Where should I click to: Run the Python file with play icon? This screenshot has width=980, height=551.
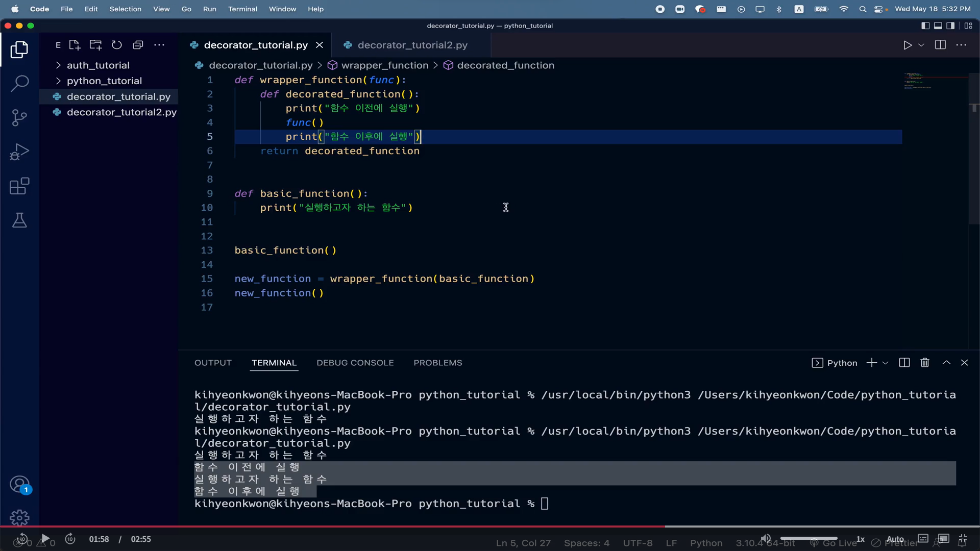pos(907,45)
